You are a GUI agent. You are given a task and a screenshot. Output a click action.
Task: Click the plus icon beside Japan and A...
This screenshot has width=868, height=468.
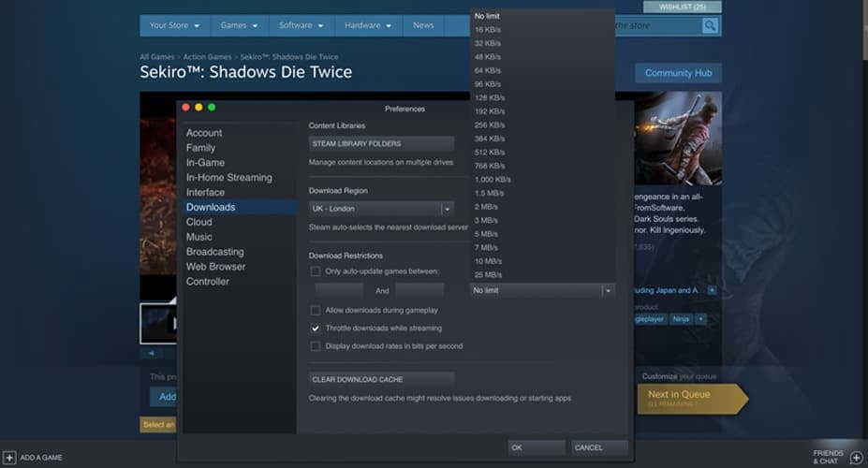pos(712,290)
